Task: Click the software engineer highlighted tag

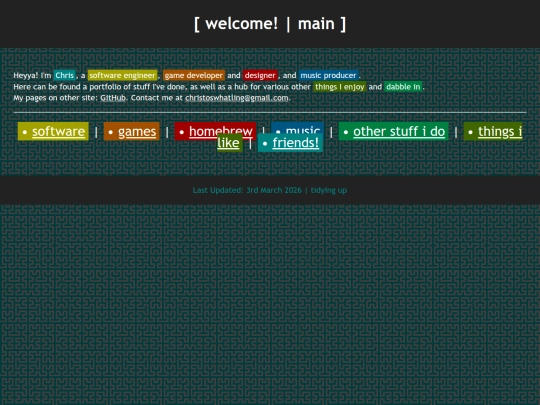Action: [122, 75]
